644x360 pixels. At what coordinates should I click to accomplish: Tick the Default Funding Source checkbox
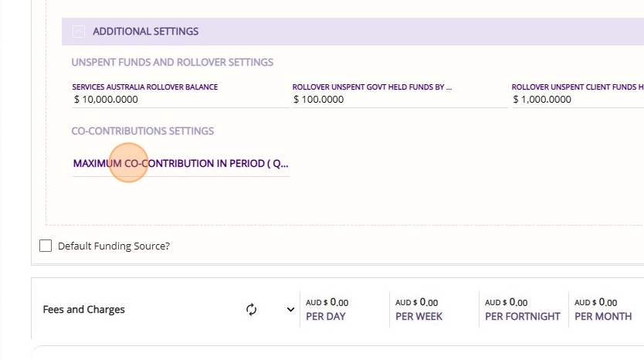point(46,246)
